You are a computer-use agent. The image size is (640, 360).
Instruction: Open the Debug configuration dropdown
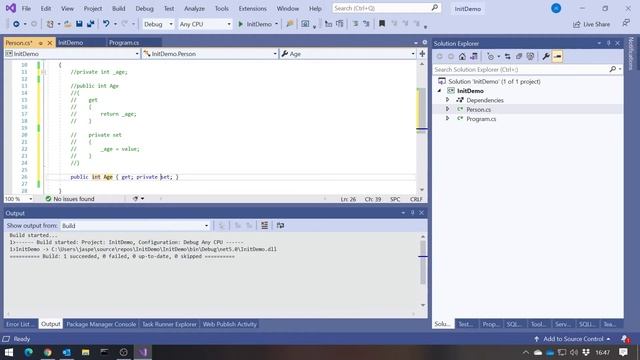point(158,24)
